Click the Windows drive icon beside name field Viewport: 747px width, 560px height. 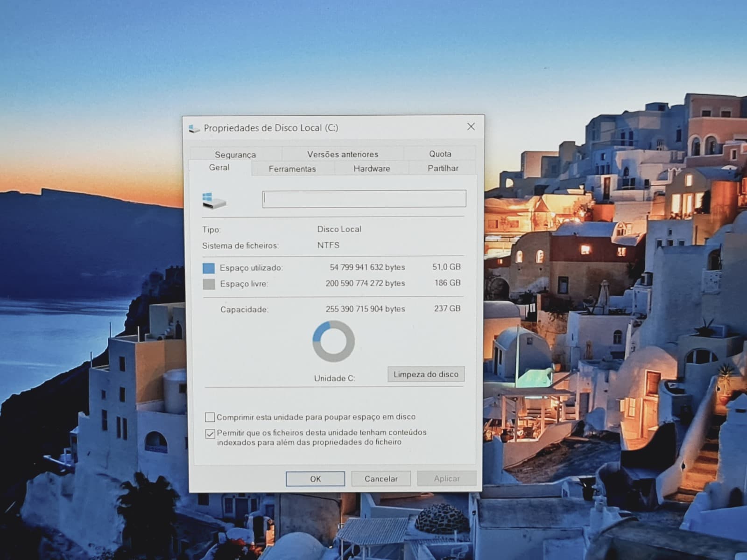coord(214,200)
